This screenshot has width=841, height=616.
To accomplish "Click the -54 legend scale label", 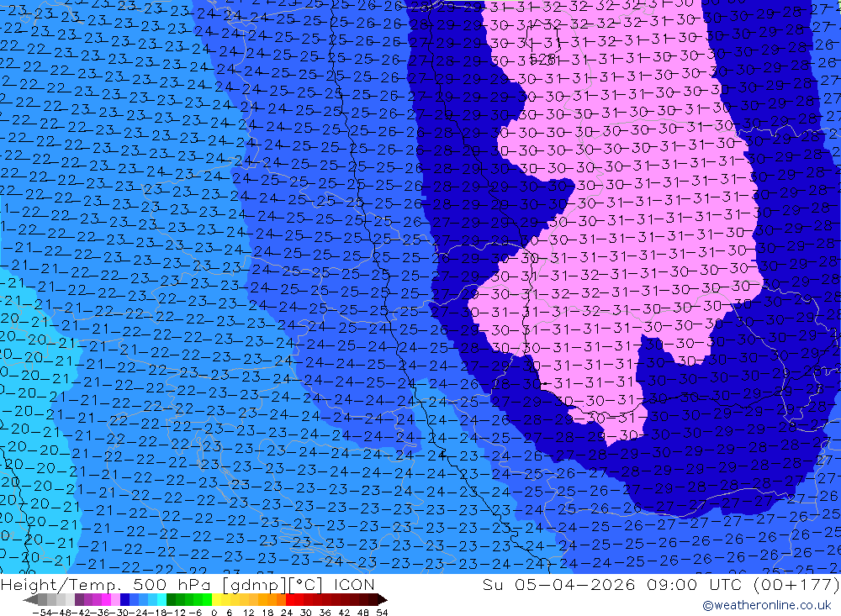I will coord(43,613).
